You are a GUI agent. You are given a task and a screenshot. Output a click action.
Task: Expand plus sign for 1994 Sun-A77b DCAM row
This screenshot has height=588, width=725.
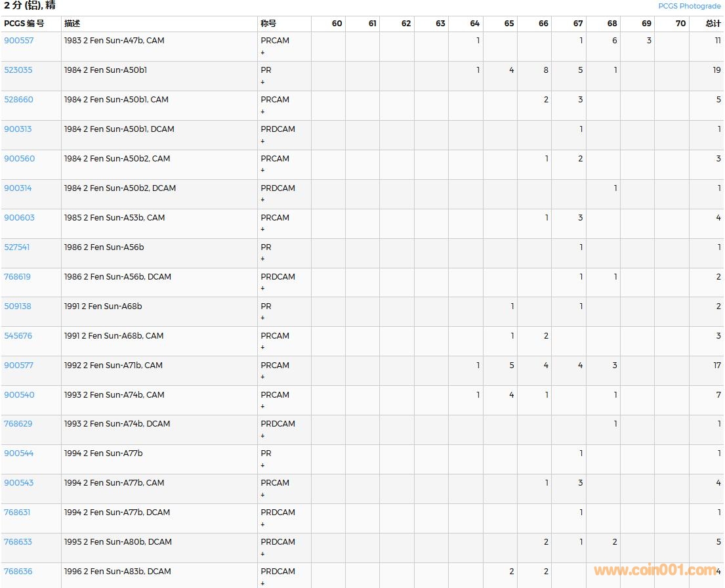pyautogui.click(x=263, y=524)
